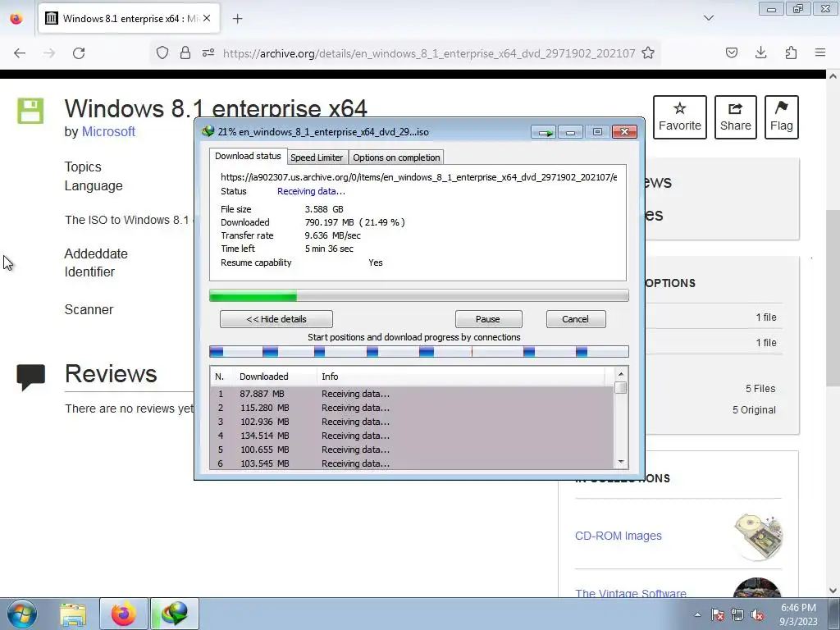Close the Windows 8.1 enterprise tab

(207, 18)
